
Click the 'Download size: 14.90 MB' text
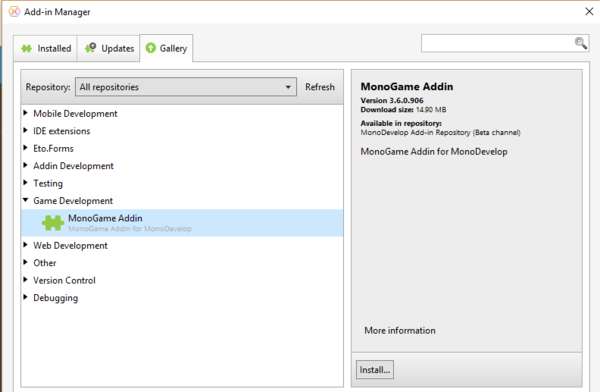click(x=403, y=110)
